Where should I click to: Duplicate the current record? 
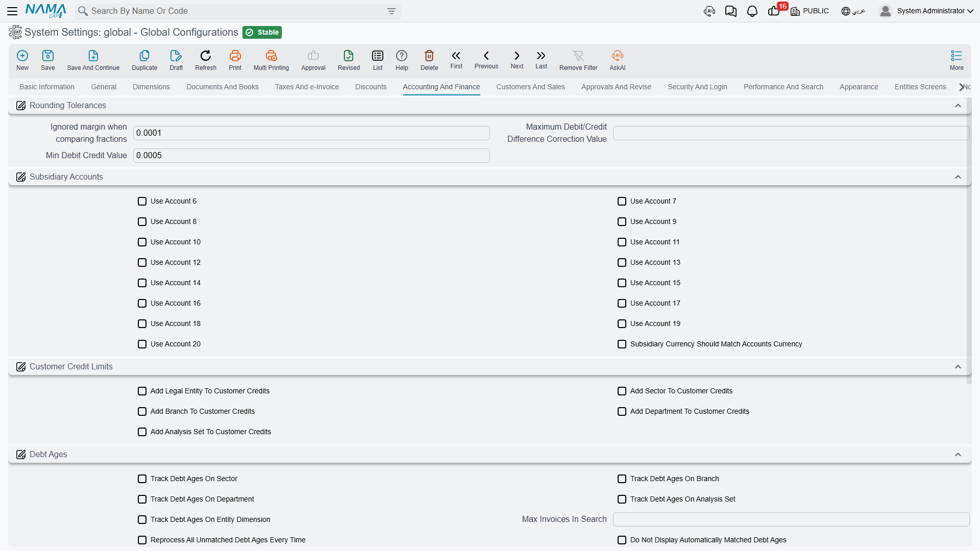pos(144,56)
